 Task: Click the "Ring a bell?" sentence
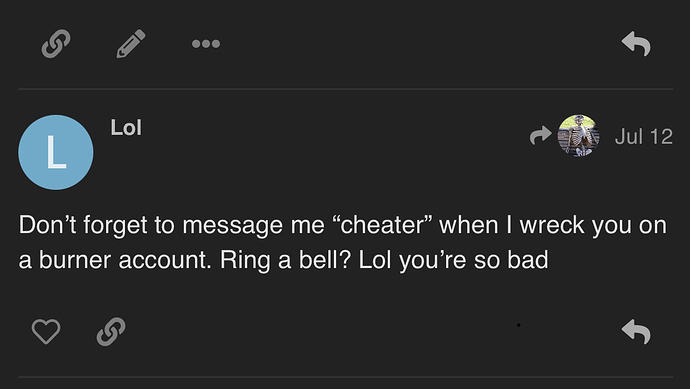click(x=286, y=260)
